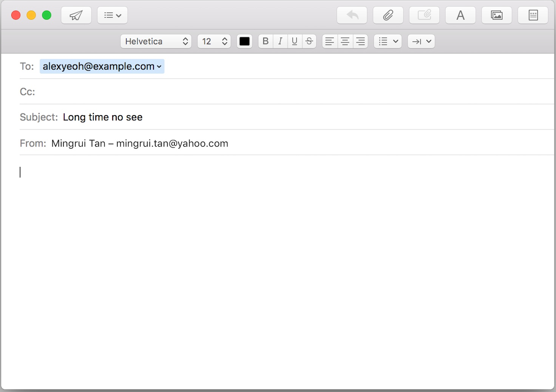Close the compose window with red button
The image size is (556, 392).
point(16,15)
